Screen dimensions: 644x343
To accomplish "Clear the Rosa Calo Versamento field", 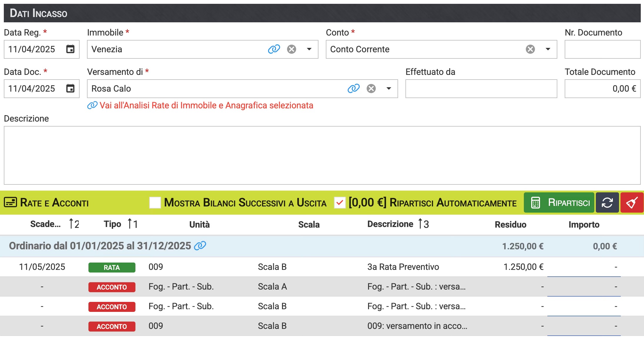I will (371, 88).
